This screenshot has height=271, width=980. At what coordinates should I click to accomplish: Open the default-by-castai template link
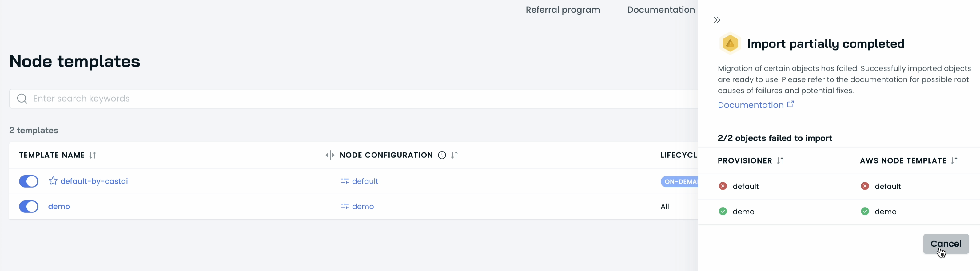click(94, 181)
